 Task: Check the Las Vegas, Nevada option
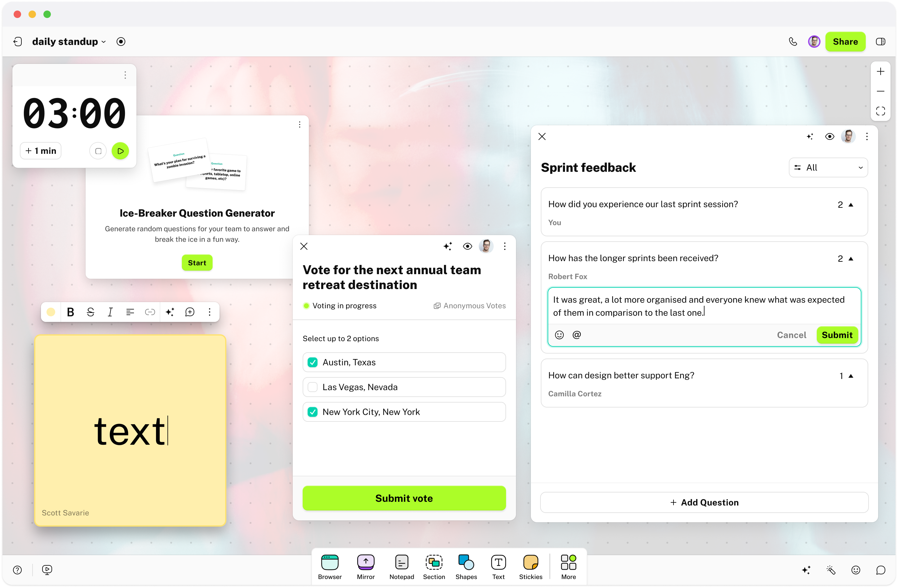click(x=313, y=387)
